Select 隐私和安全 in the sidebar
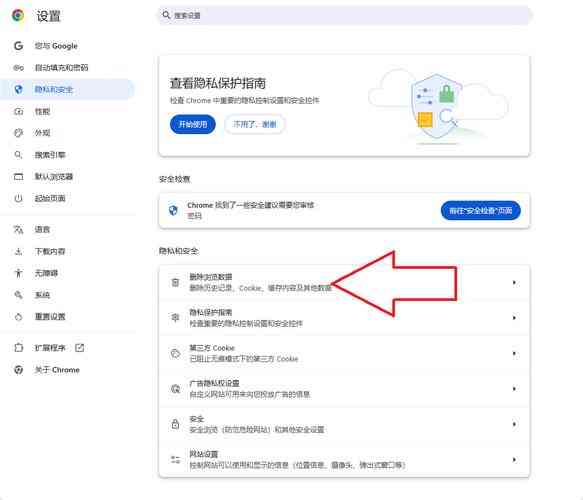This screenshot has width=583, height=500. (67, 90)
